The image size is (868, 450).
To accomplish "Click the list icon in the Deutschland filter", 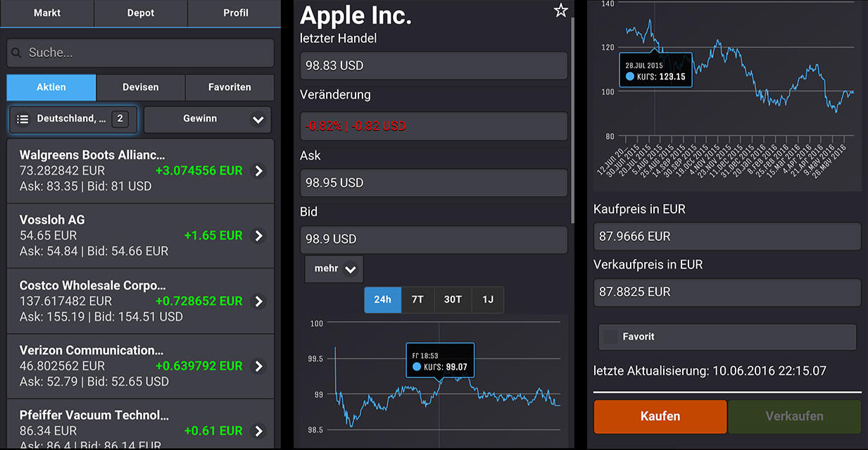I will 23,120.
